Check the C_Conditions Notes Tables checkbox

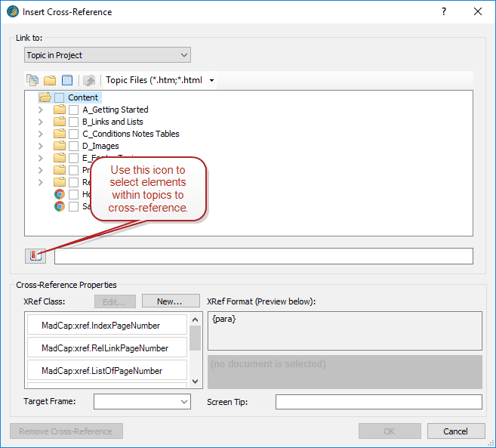pyautogui.click(x=74, y=134)
